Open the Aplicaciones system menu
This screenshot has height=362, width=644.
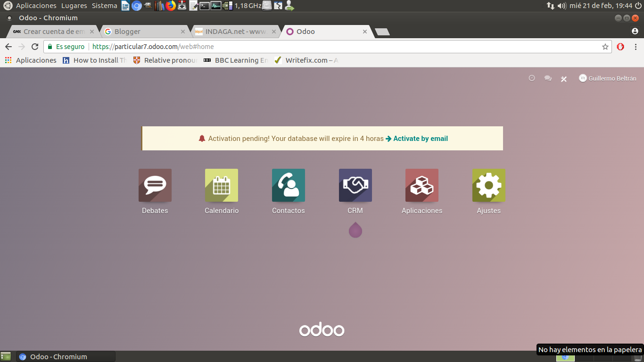click(36, 6)
